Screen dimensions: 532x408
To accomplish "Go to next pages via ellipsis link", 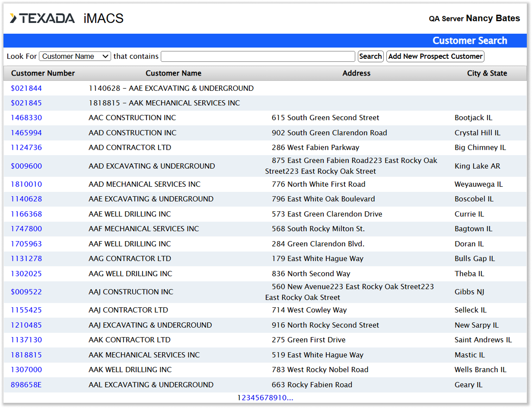I will (x=290, y=398).
